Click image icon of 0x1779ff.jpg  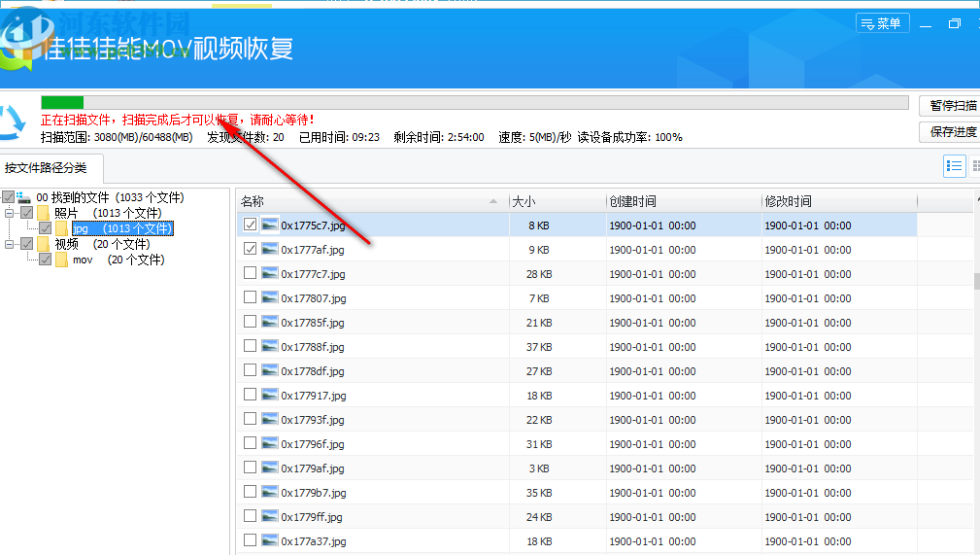[269, 516]
